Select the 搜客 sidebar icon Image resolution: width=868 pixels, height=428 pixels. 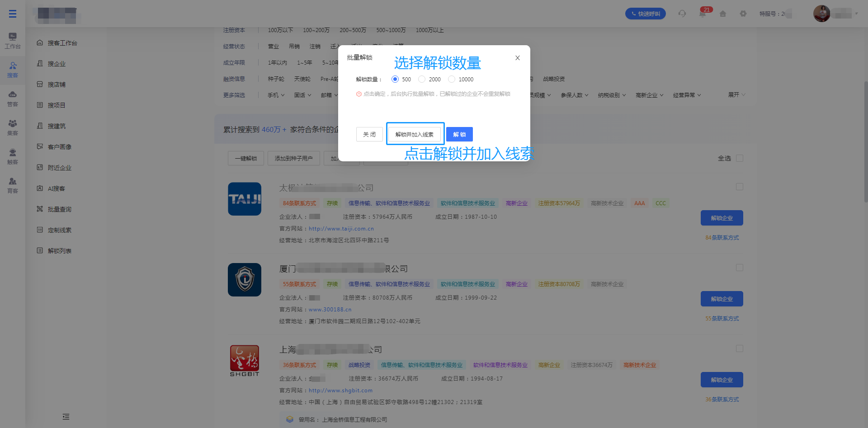[13, 70]
